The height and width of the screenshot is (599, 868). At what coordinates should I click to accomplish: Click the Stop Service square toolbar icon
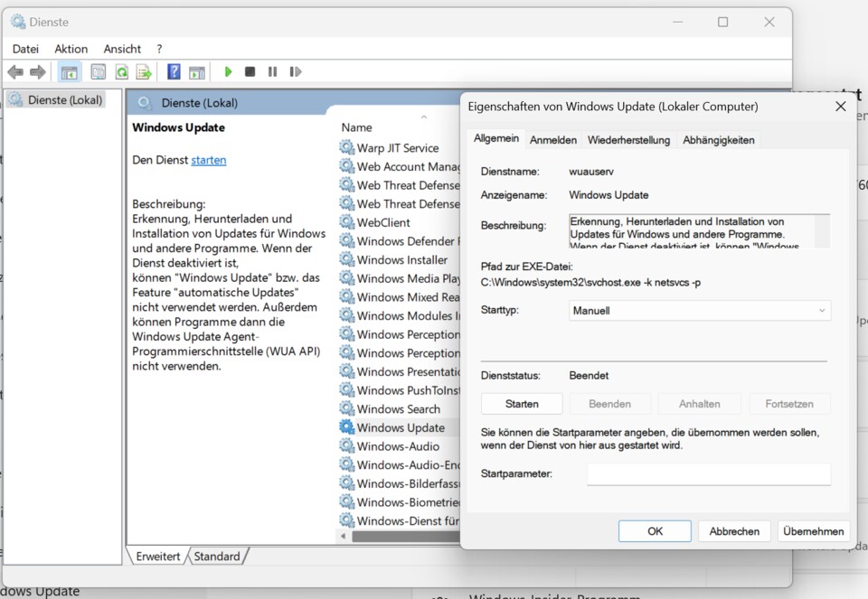[250, 72]
